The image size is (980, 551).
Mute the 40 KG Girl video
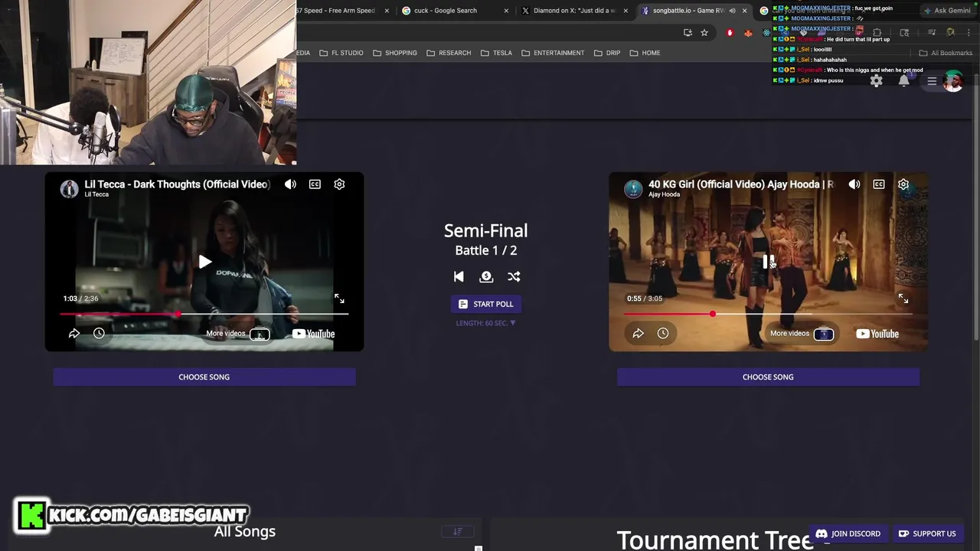pyautogui.click(x=854, y=184)
